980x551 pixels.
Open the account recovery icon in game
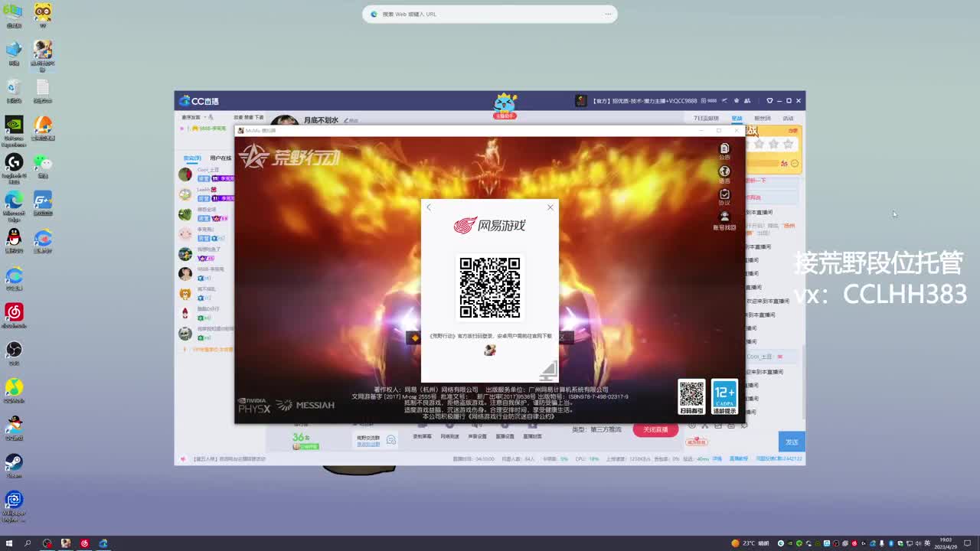click(724, 220)
